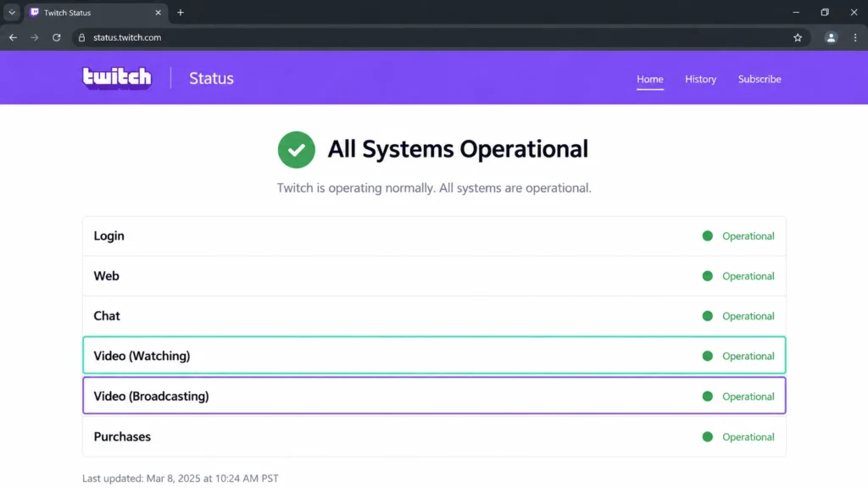Click the browser back arrow
The width and height of the screenshot is (868, 488).
pyautogui.click(x=13, y=37)
